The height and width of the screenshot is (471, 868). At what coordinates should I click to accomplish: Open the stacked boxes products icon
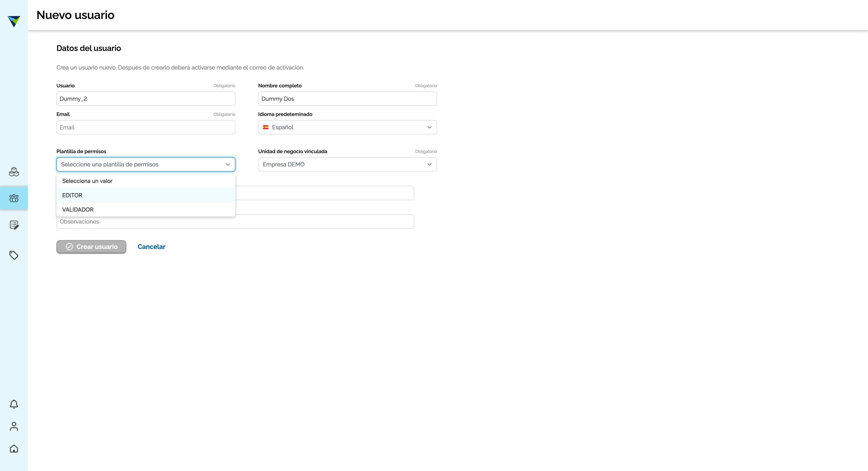(14, 172)
